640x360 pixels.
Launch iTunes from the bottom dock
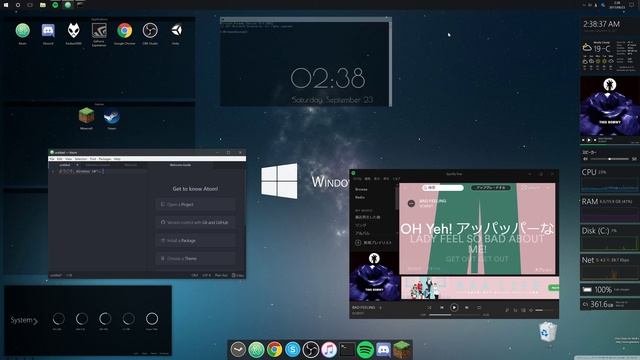point(329,350)
